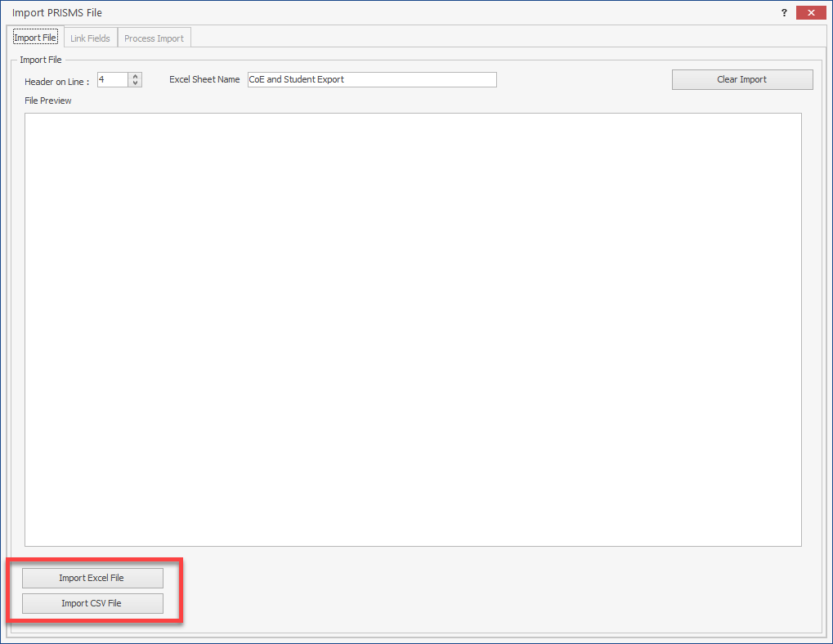Click the "File Preview" label
Viewport: 833px width, 644px height.
(48, 101)
